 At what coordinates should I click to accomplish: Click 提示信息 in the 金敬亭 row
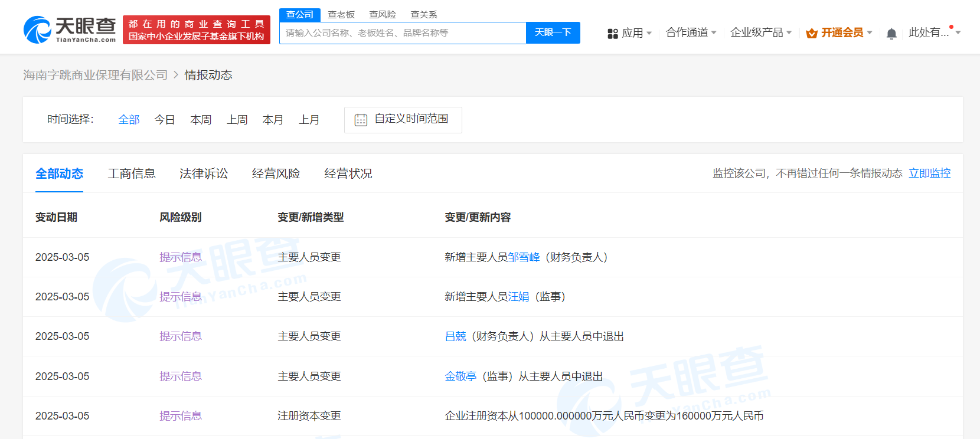click(x=181, y=376)
